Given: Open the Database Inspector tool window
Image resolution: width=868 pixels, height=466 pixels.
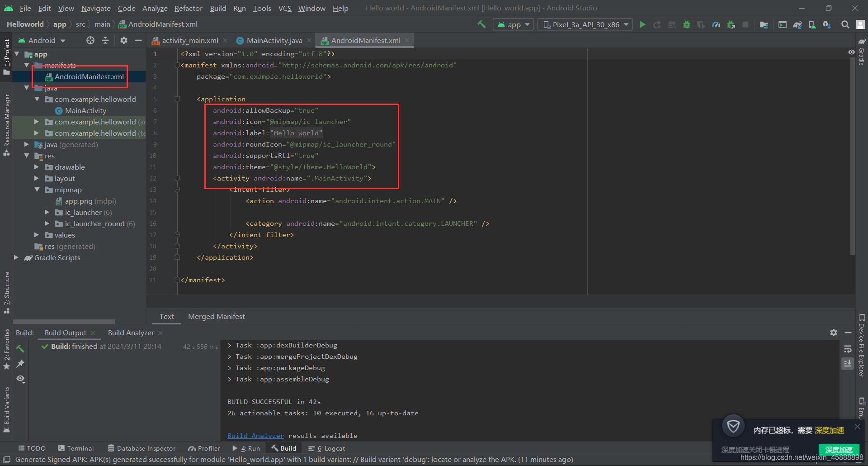Looking at the screenshot, I should [x=142, y=448].
